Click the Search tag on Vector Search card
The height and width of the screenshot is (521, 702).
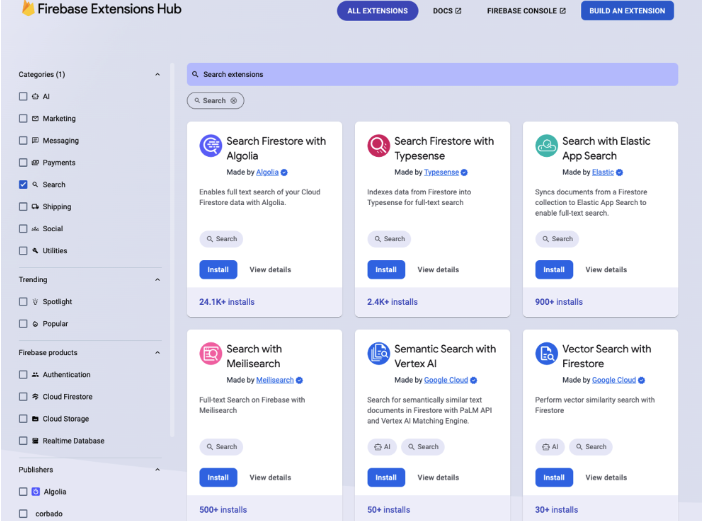tap(591, 447)
